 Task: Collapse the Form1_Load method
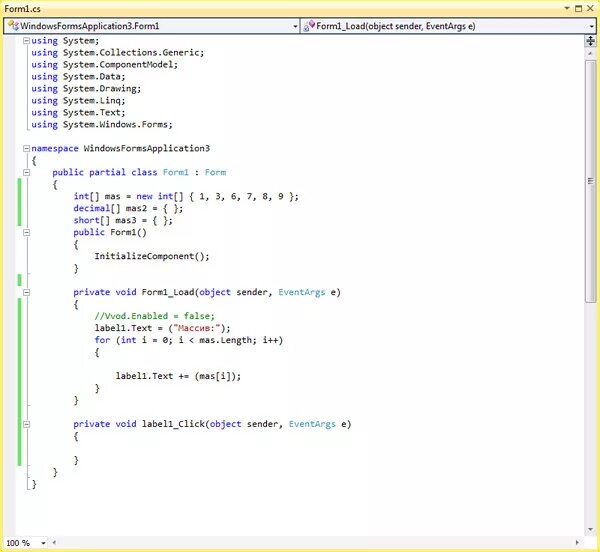26,292
